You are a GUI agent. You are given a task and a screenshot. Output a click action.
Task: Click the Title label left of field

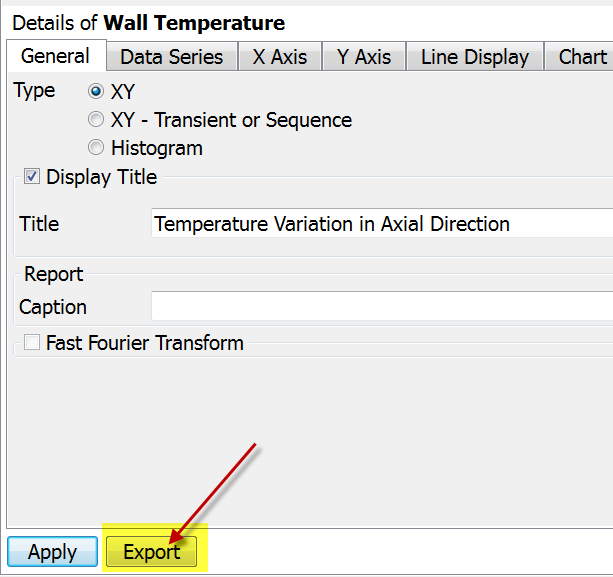[x=39, y=224]
